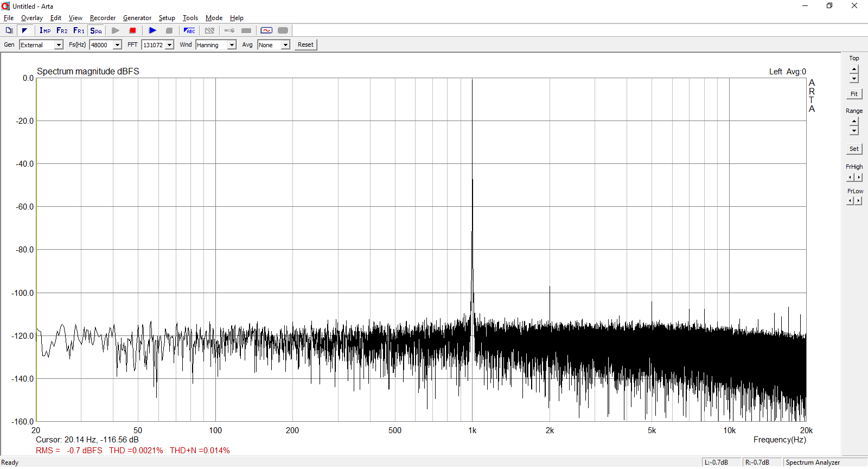Click the gray rounded rectangle toolbar icon
This screenshot has height=469, width=868.
[283, 30]
